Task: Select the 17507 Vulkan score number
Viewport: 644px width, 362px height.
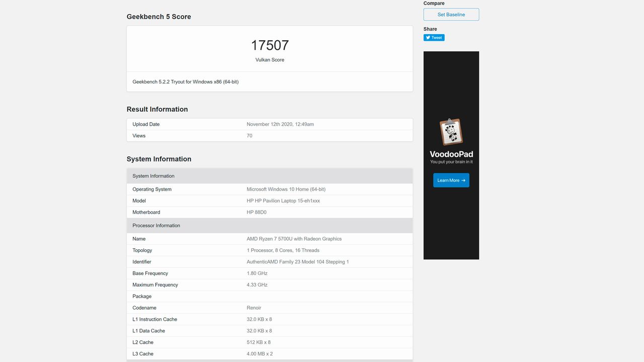Action: 270,45
